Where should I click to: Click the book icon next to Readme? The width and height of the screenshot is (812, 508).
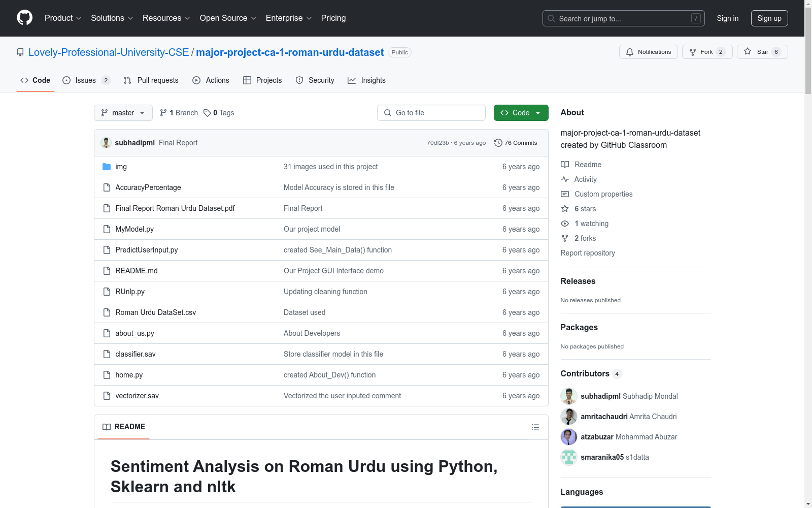click(565, 165)
